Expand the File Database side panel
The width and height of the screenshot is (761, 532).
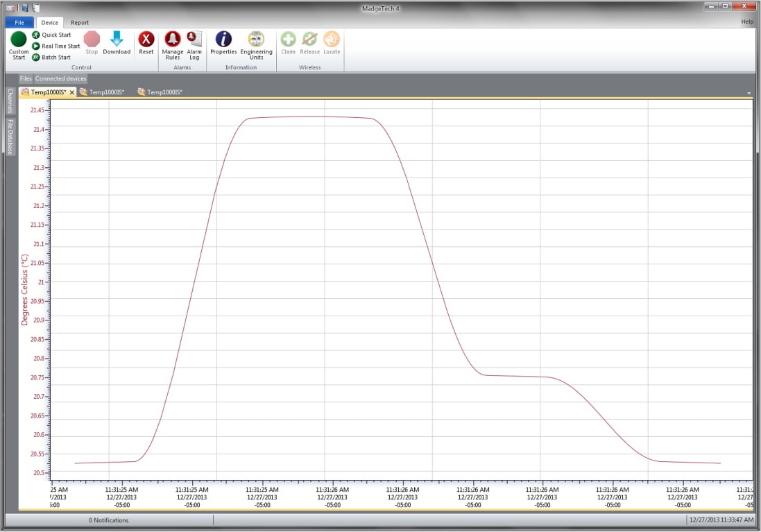(x=10, y=137)
